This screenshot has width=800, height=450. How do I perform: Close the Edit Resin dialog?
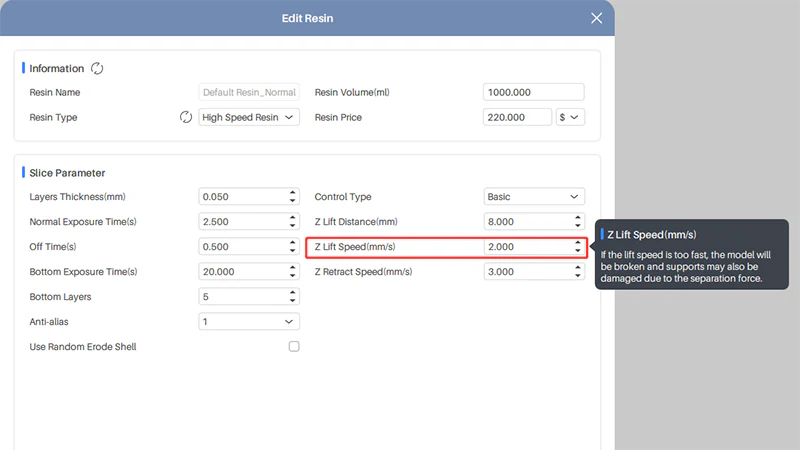tap(597, 18)
